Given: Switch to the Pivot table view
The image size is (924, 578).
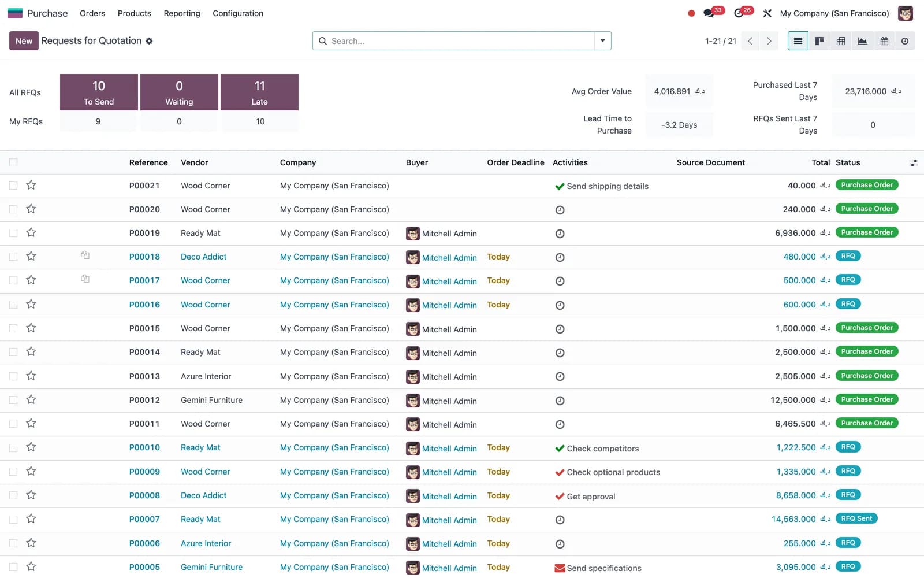Looking at the screenshot, I should click(841, 41).
